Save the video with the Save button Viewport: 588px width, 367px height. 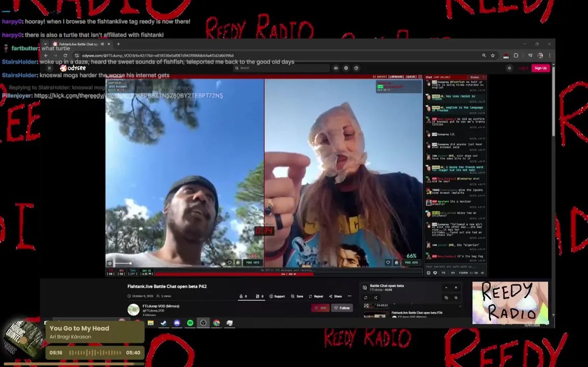click(x=297, y=296)
